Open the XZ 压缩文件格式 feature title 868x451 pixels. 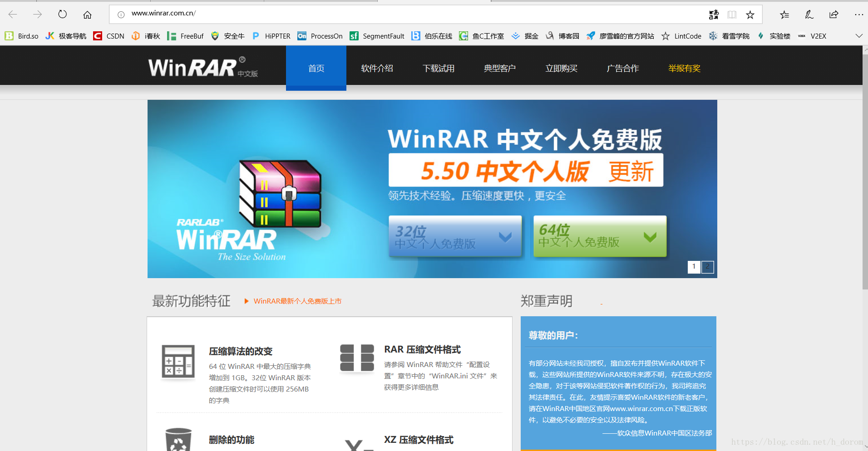click(419, 440)
